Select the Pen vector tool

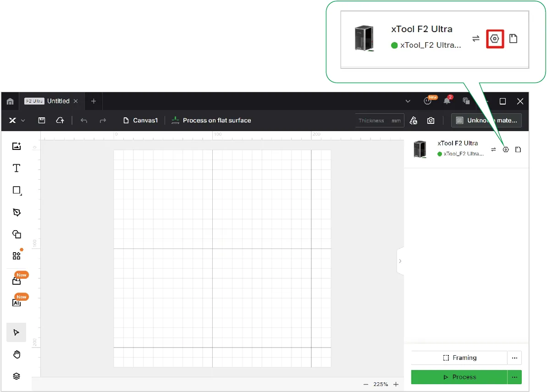[17, 212]
